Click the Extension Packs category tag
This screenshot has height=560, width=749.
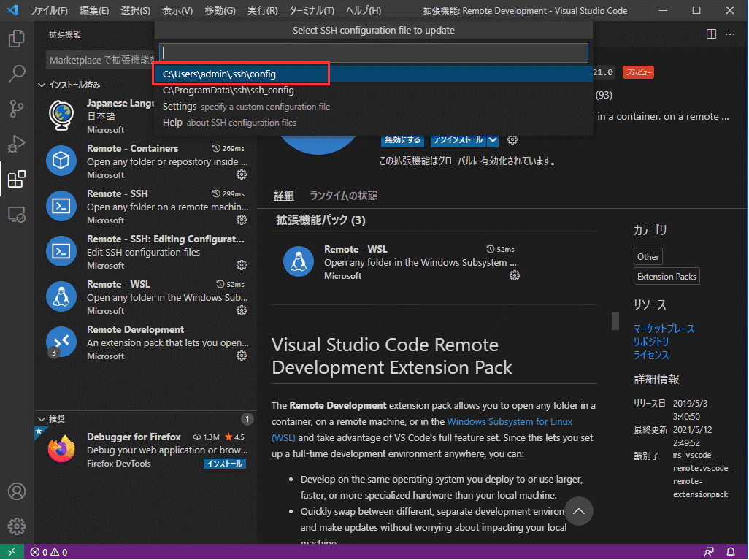(667, 276)
